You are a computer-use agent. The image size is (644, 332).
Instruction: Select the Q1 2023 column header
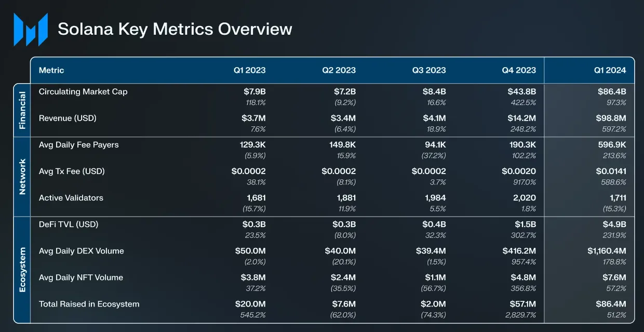pos(249,70)
